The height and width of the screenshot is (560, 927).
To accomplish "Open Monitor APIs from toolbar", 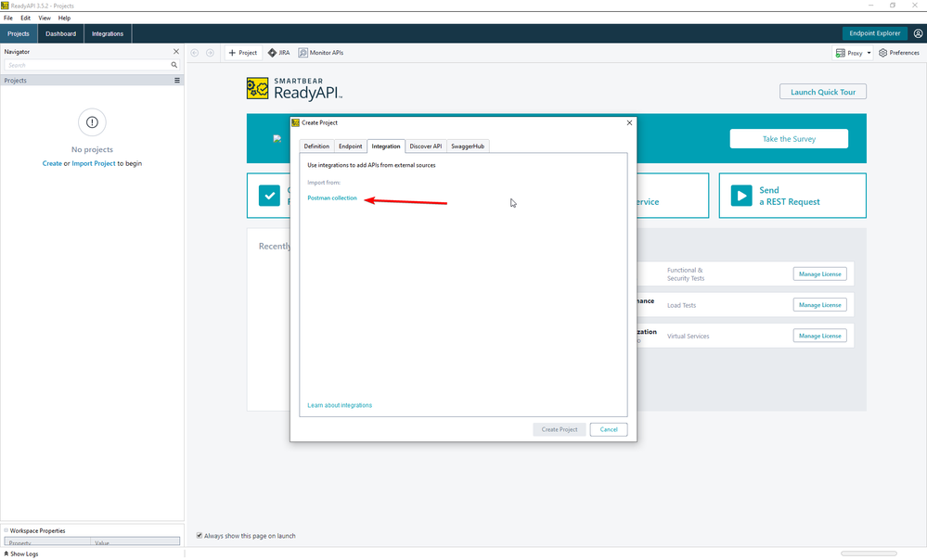I will click(x=321, y=53).
